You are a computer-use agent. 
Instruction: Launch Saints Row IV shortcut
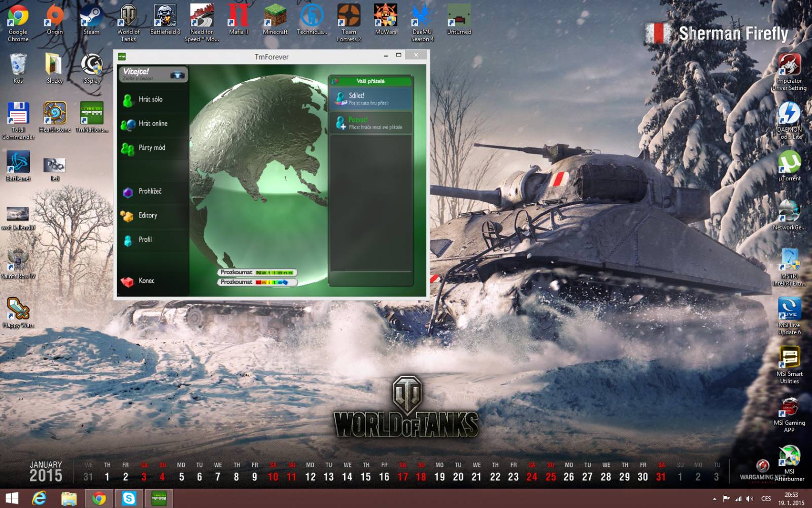[x=18, y=264]
